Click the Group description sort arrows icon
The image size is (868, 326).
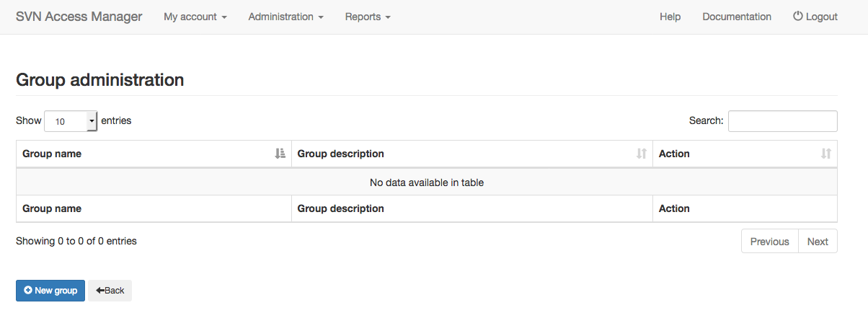(642, 154)
